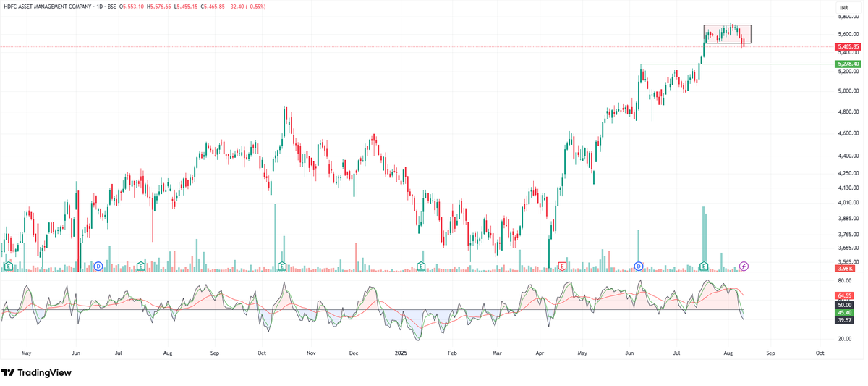Click the 3,765.00 price axis label
The height and width of the screenshot is (386, 868).
coord(848,234)
